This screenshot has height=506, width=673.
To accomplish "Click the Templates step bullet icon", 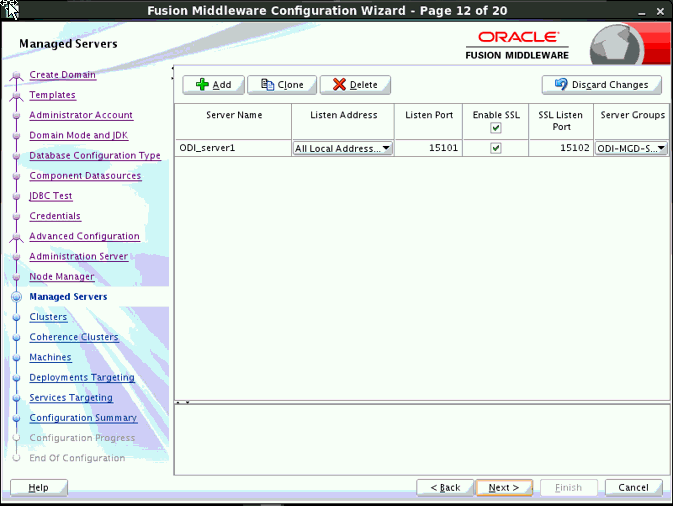I will (x=16, y=95).
